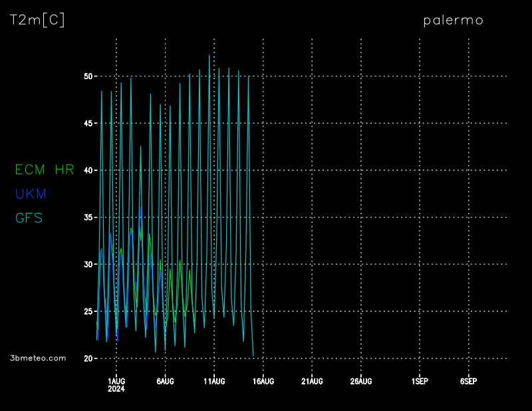
Task: Click the 45 y-axis label
Action: (x=88, y=124)
